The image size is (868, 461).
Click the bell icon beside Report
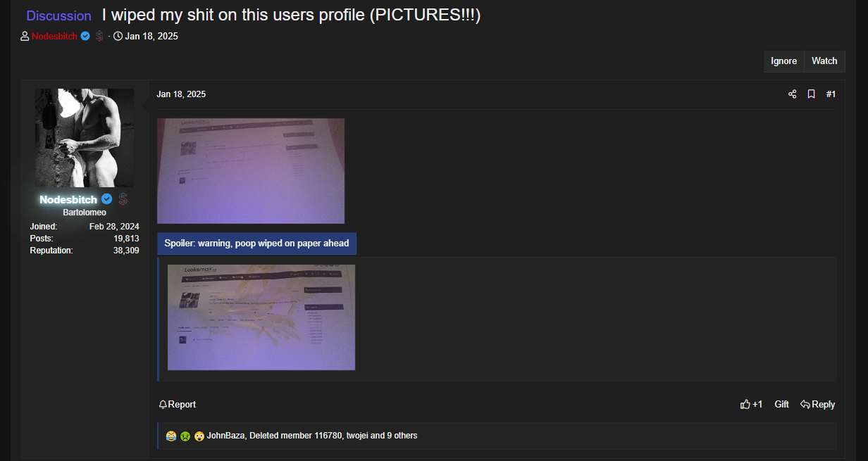(x=163, y=405)
